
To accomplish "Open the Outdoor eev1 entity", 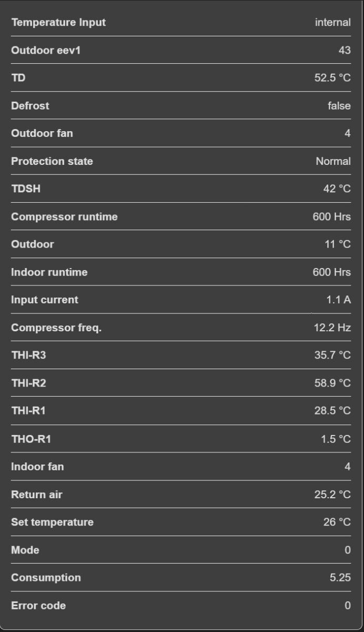I will (46, 51).
